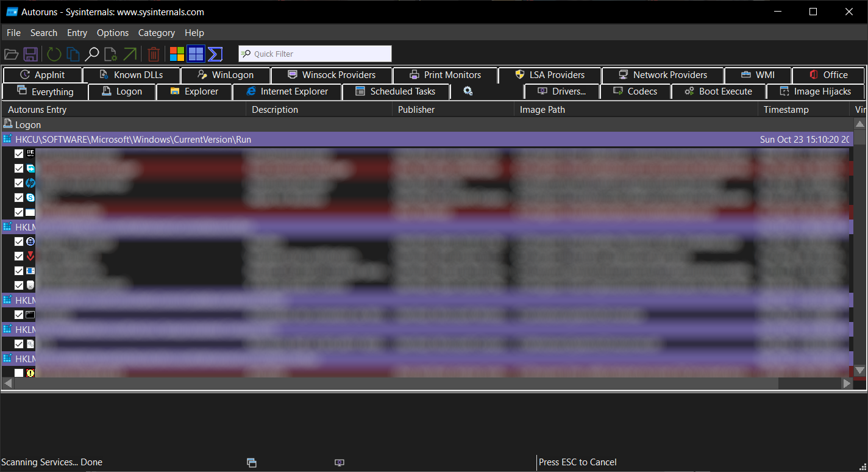Switch to the Drivers tab
Viewport: 868px width, 472px height.
pyautogui.click(x=562, y=91)
